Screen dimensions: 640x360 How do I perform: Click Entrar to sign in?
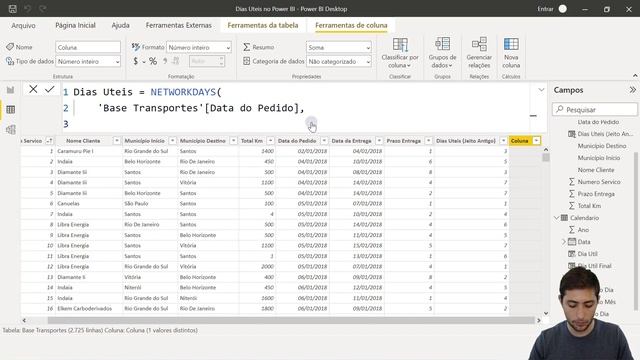pyautogui.click(x=545, y=9)
